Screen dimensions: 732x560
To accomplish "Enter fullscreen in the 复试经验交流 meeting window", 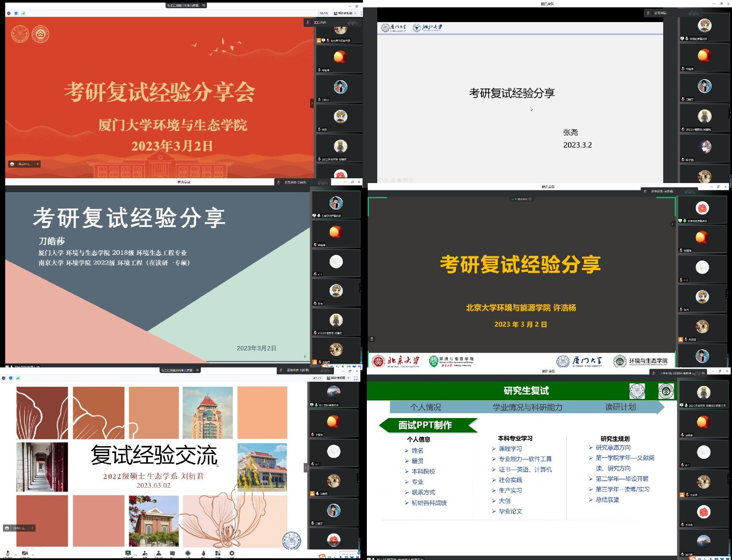I will tap(356, 378).
